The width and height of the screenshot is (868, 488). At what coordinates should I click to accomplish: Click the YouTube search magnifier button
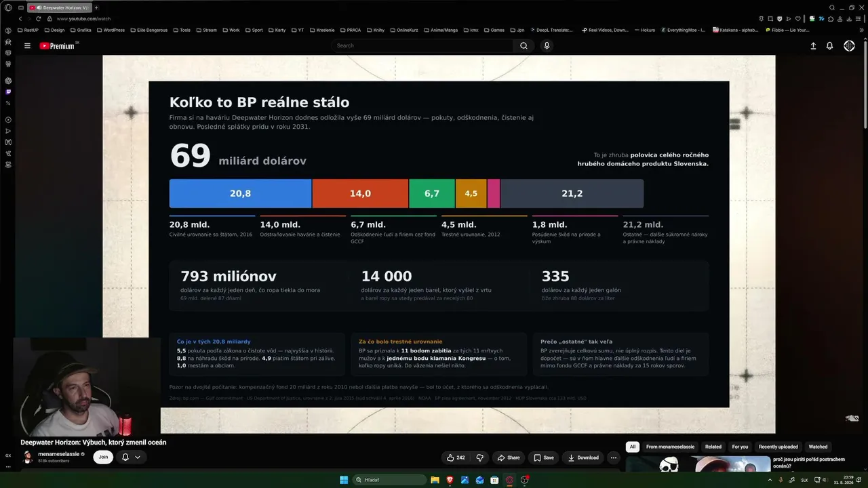(524, 45)
